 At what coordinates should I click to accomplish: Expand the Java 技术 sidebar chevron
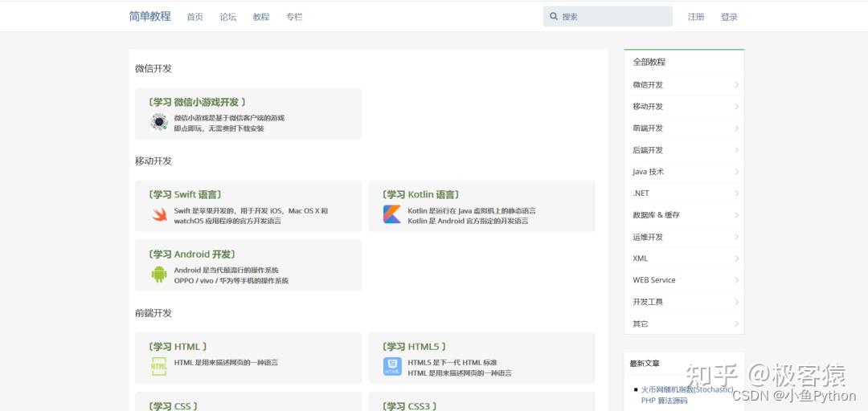click(737, 172)
